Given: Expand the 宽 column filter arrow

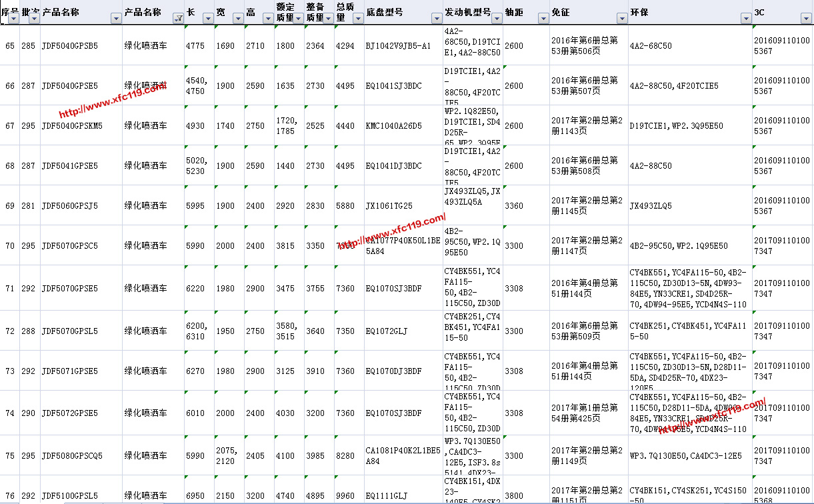Looking at the screenshot, I should coord(238,19).
